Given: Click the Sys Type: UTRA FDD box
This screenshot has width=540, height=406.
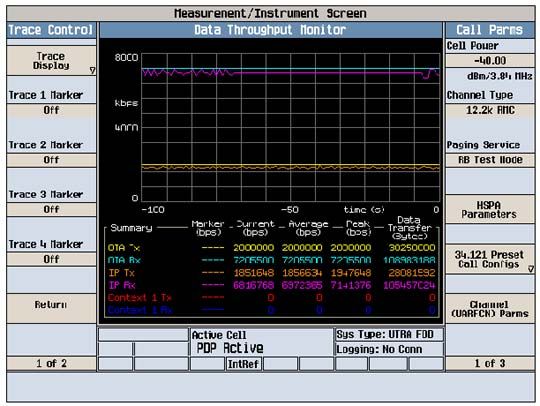Looking at the screenshot, I should pyautogui.click(x=389, y=335).
